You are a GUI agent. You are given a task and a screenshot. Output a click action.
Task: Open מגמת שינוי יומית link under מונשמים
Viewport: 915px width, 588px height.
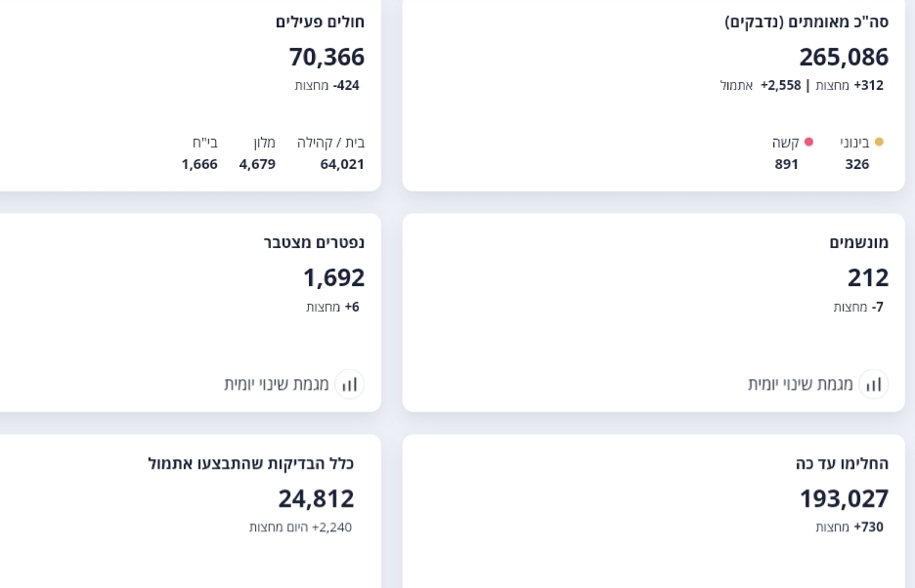(x=801, y=384)
